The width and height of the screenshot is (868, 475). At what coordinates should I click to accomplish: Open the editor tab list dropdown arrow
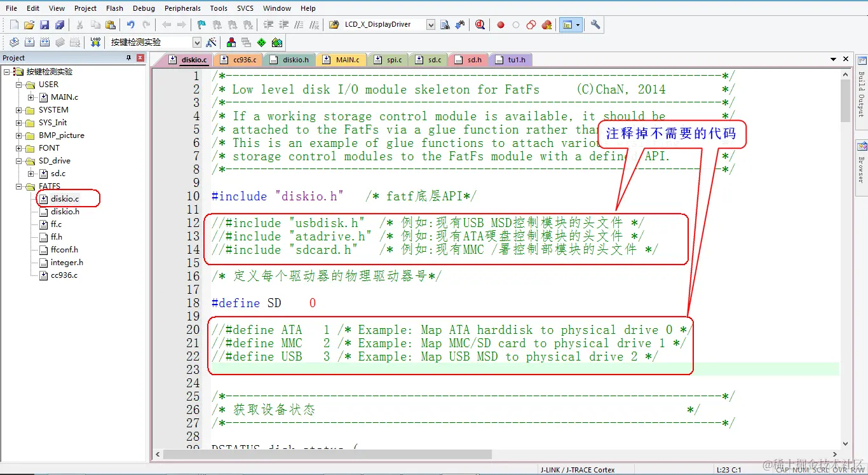[834, 60]
